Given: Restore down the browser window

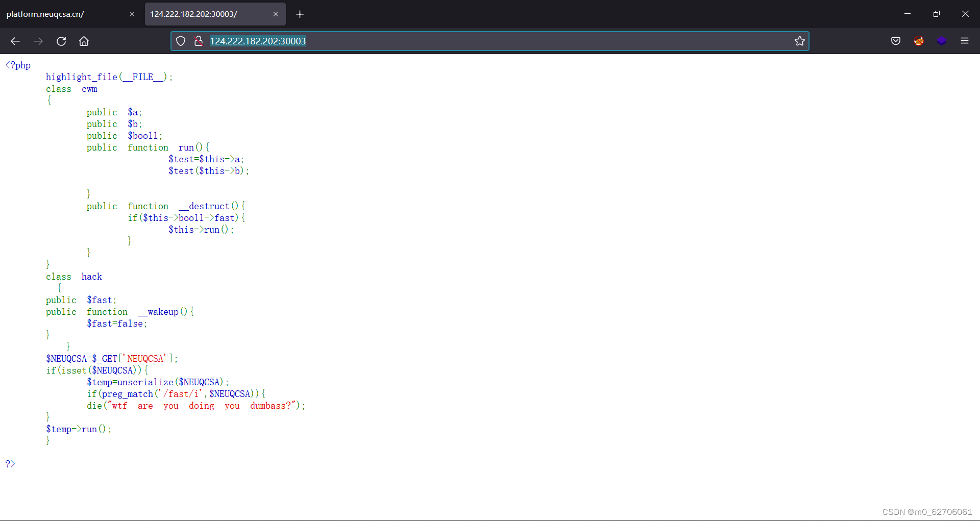Looking at the screenshot, I should click(x=937, y=14).
